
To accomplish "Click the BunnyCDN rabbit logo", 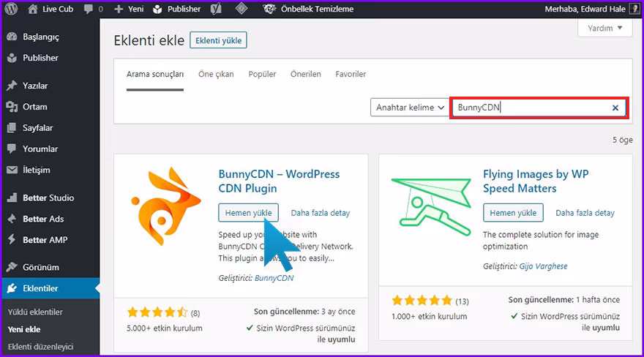I will click(x=166, y=206).
